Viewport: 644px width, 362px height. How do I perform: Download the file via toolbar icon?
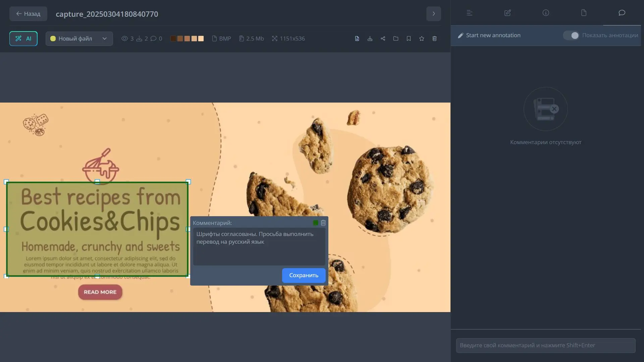(370, 39)
